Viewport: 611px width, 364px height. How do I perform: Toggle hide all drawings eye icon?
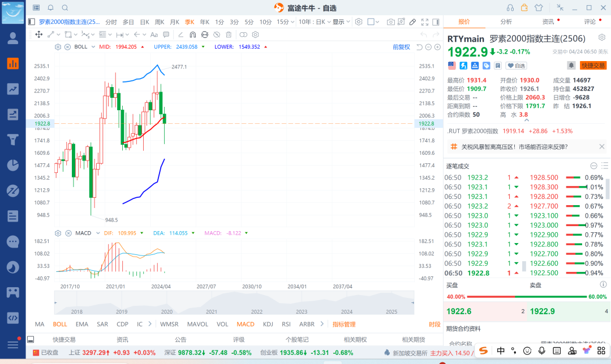(217, 34)
